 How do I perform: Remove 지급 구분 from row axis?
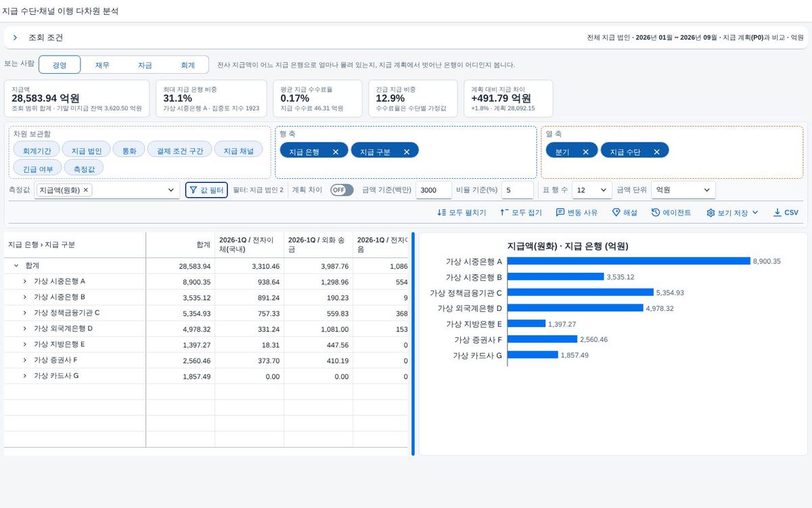coord(407,152)
